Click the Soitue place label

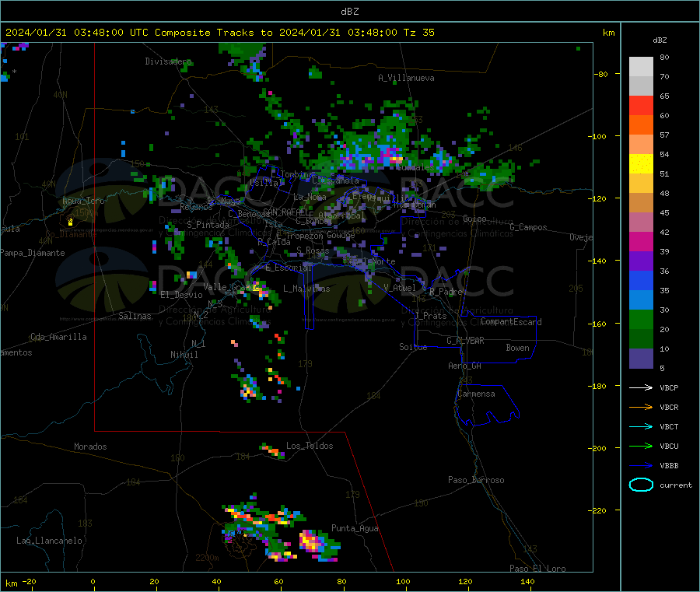413,347
